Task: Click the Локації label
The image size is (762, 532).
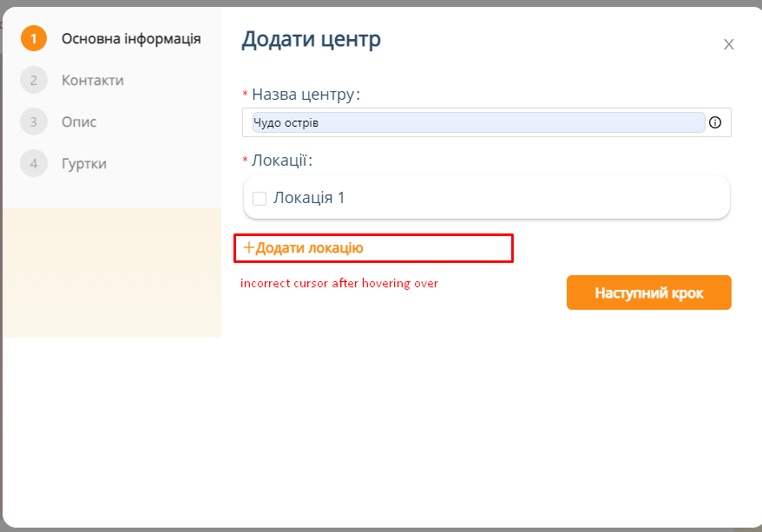Action: [x=282, y=161]
